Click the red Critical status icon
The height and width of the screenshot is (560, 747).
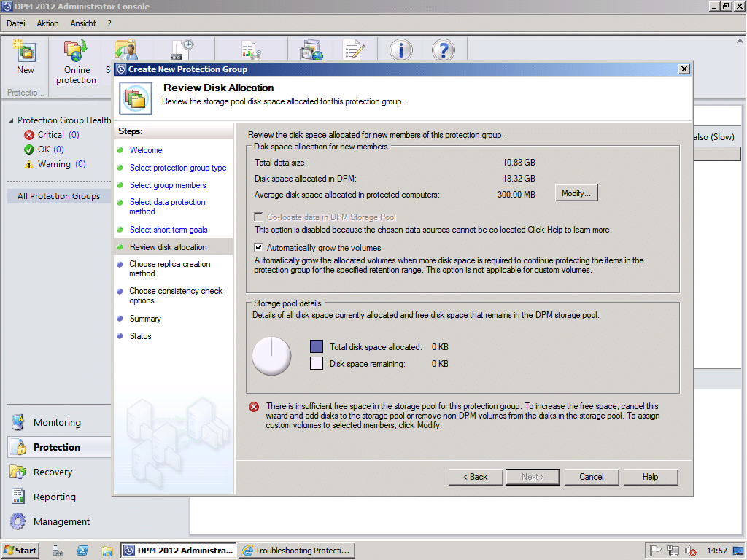29,135
